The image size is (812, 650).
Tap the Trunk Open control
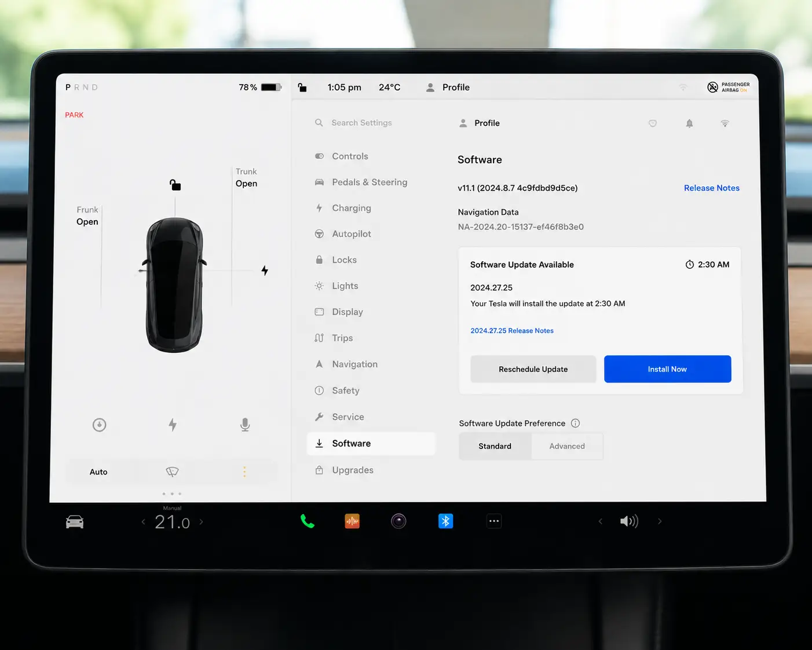(x=246, y=178)
